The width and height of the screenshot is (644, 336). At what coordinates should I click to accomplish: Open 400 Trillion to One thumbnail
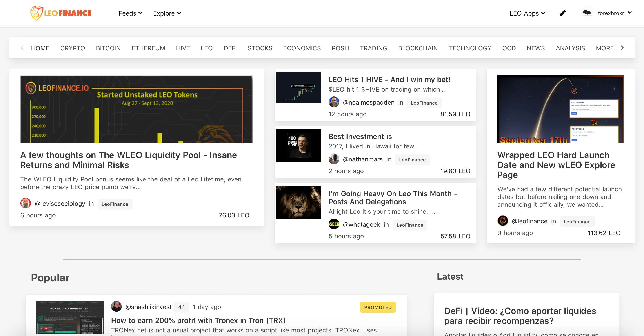(298, 145)
